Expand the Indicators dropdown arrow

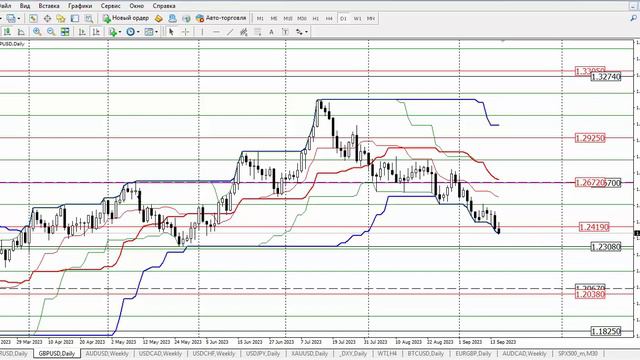pyautogui.click(x=120, y=32)
